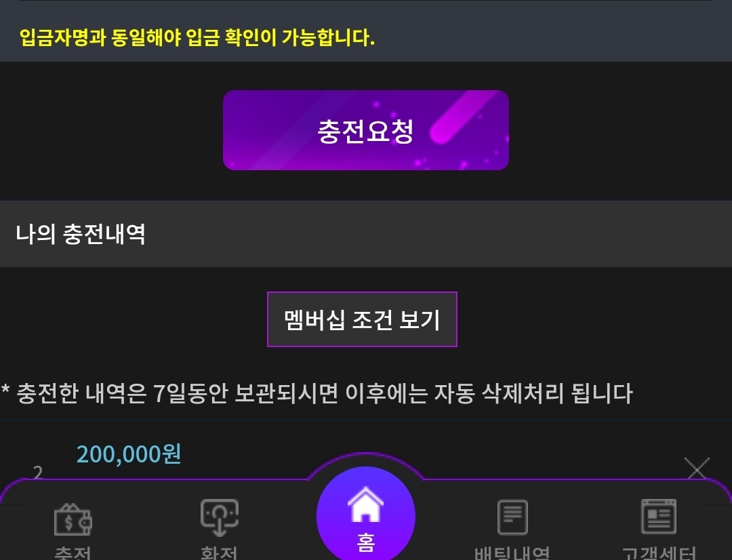Click the 7일동안 보관 retention notice

(317, 393)
